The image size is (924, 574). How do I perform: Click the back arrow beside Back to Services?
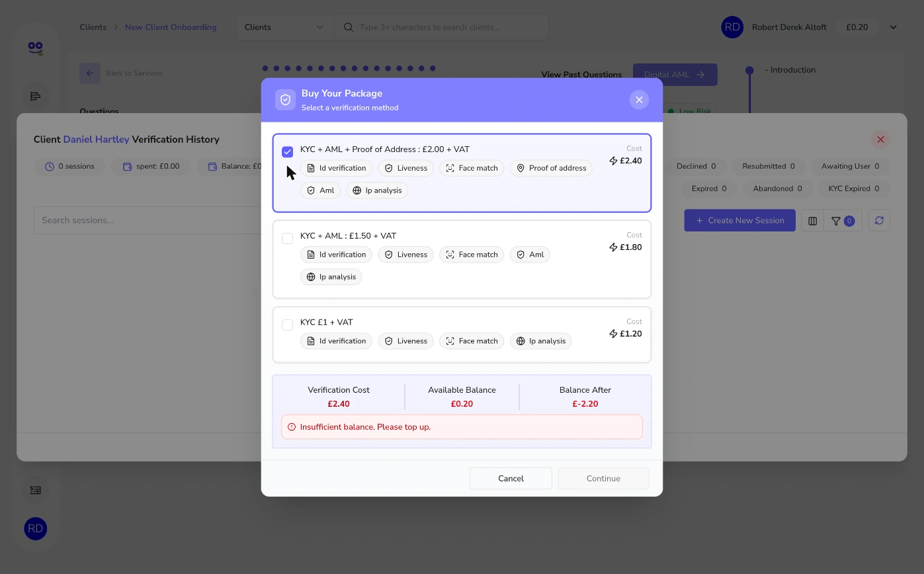[90, 73]
